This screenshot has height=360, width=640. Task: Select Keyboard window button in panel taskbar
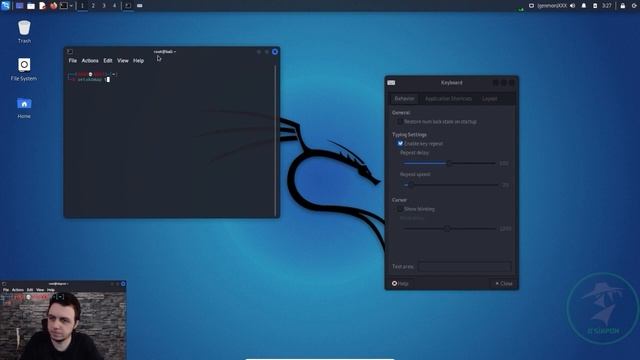click(x=140, y=6)
